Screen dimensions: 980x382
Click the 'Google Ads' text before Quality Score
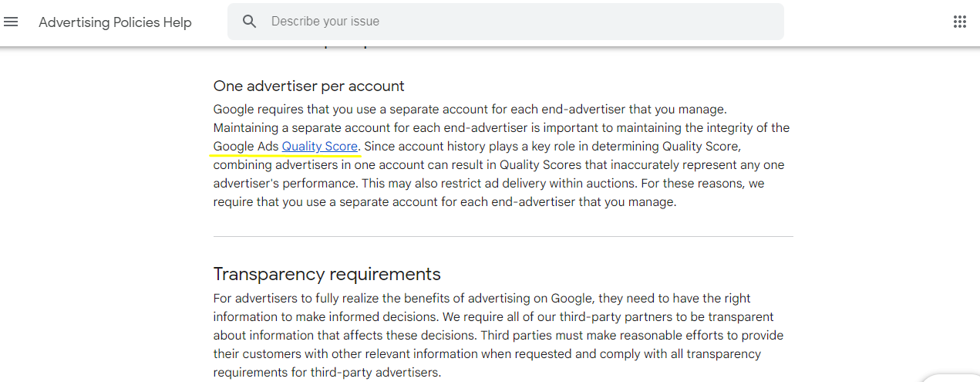(246, 147)
